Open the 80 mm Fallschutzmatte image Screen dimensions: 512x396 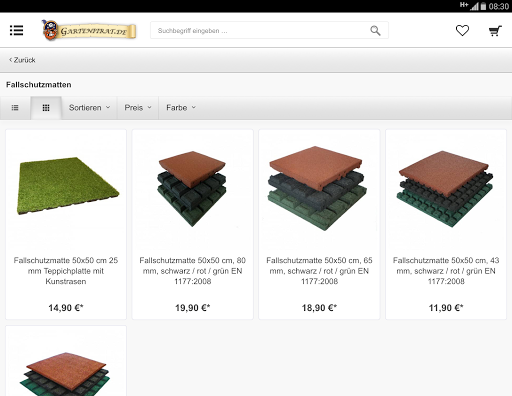[192, 188]
